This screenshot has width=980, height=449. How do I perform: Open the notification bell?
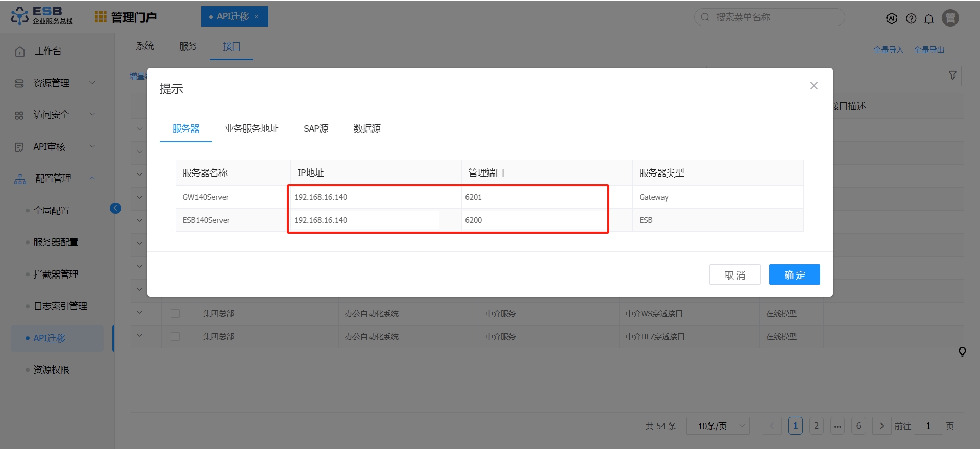[x=929, y=18]
